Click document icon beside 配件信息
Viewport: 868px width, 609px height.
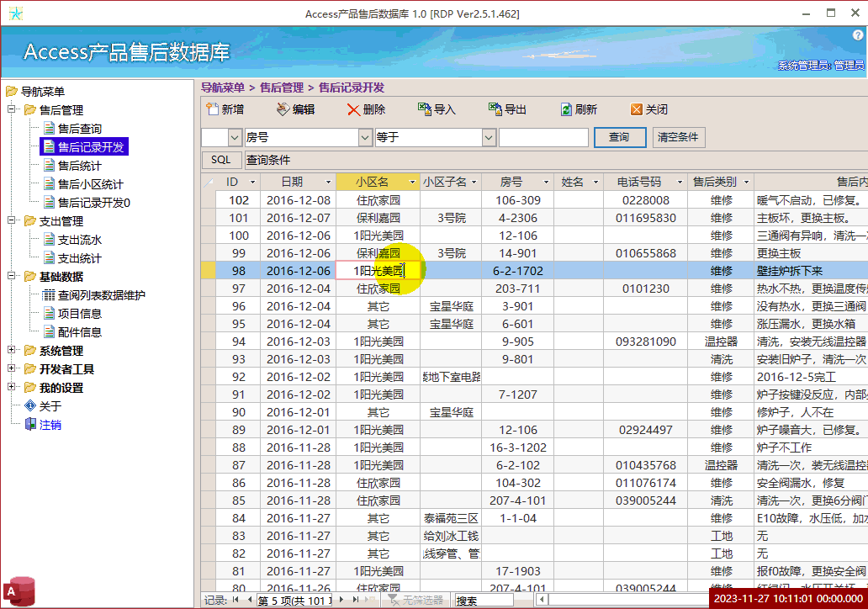(50, 332)
